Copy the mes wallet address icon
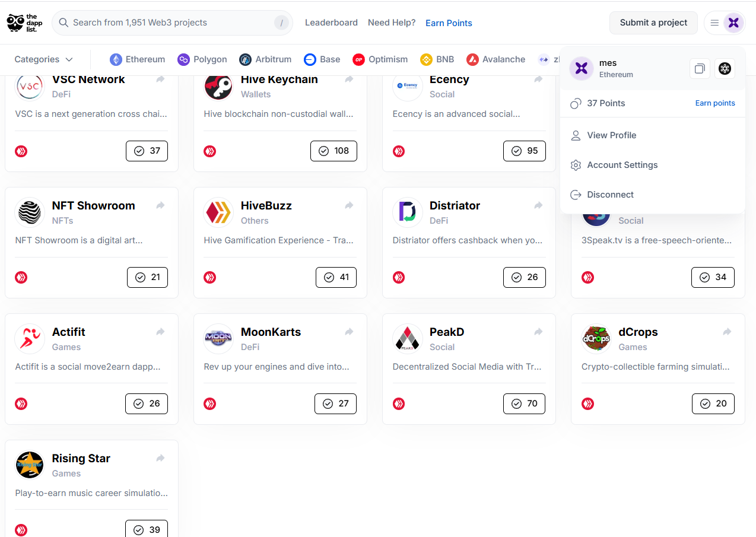This screenshot has width=756, height=537. click(700, 68)
